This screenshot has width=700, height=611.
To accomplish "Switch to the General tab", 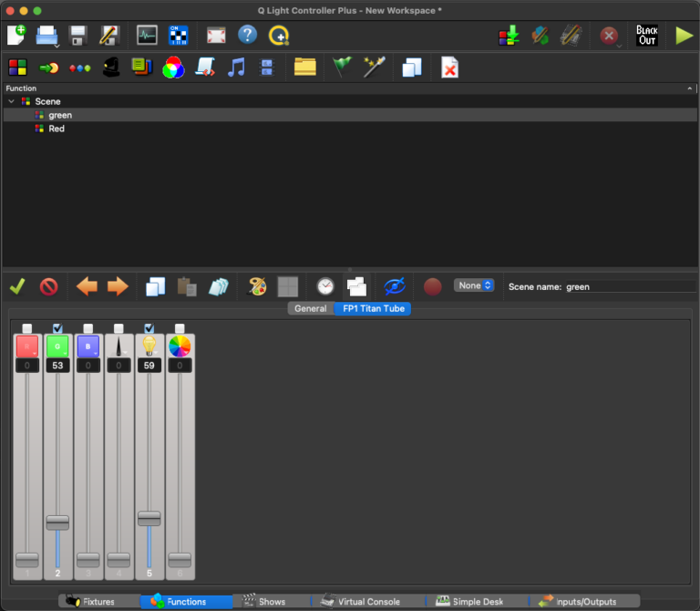I will click(x=311, y=308).
